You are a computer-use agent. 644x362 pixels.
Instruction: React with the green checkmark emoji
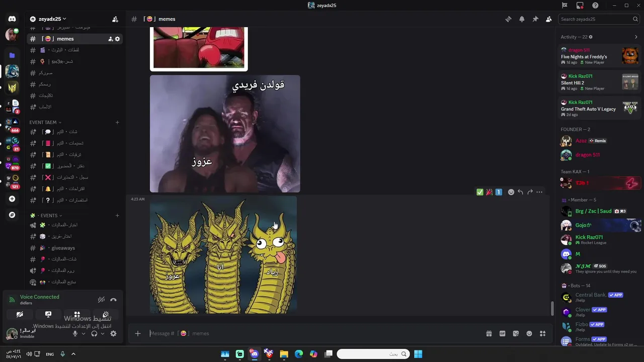479,192
